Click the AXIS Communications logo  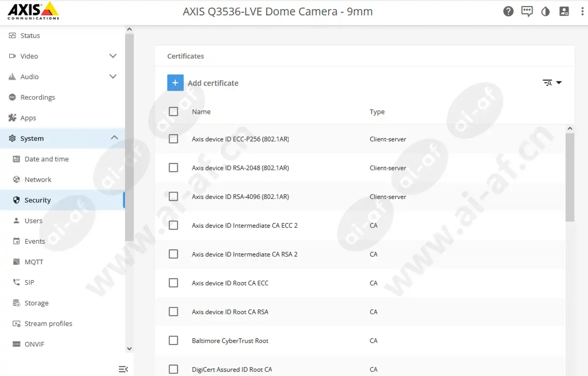tap(33, 11)
